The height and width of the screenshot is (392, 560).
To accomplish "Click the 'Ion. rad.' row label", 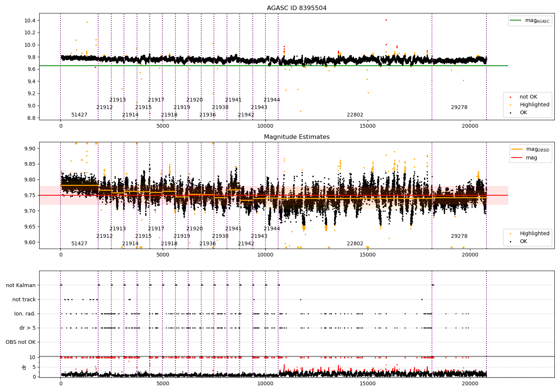I will coord(25,314).
